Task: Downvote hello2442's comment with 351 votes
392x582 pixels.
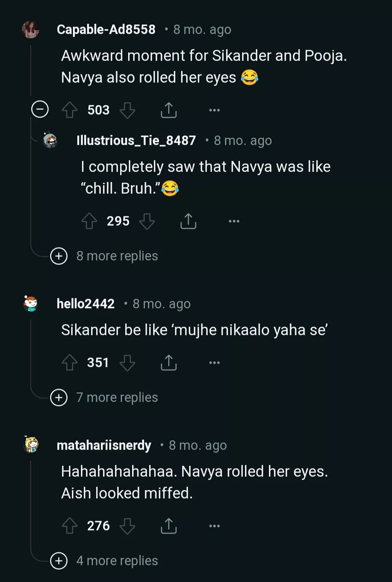Action: tap(127, 362)
